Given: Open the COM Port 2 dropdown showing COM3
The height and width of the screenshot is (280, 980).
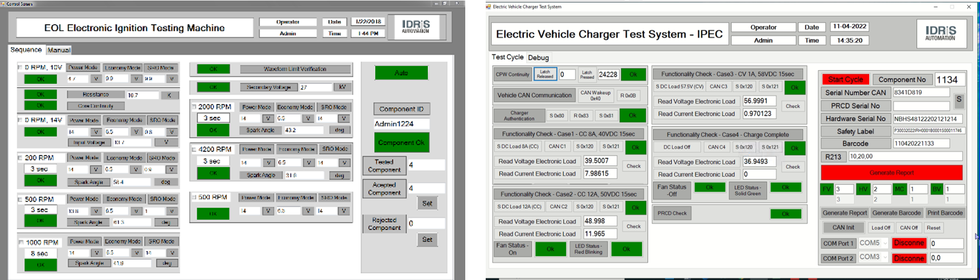Looking at the screenshot, I should 874,257.
